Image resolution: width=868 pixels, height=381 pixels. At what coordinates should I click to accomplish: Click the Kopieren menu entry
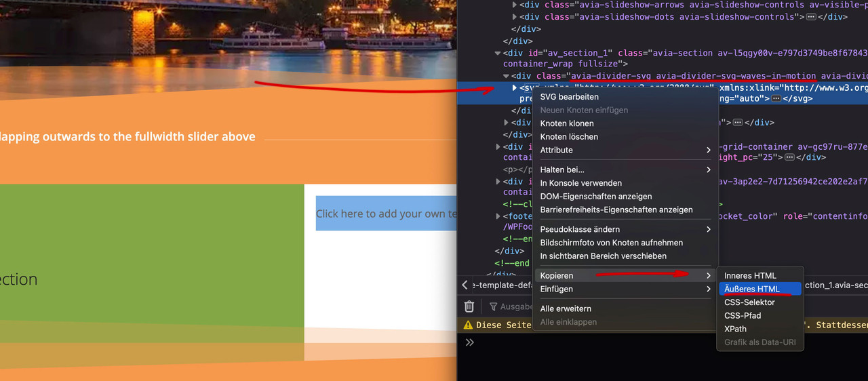tap(625, 275)
